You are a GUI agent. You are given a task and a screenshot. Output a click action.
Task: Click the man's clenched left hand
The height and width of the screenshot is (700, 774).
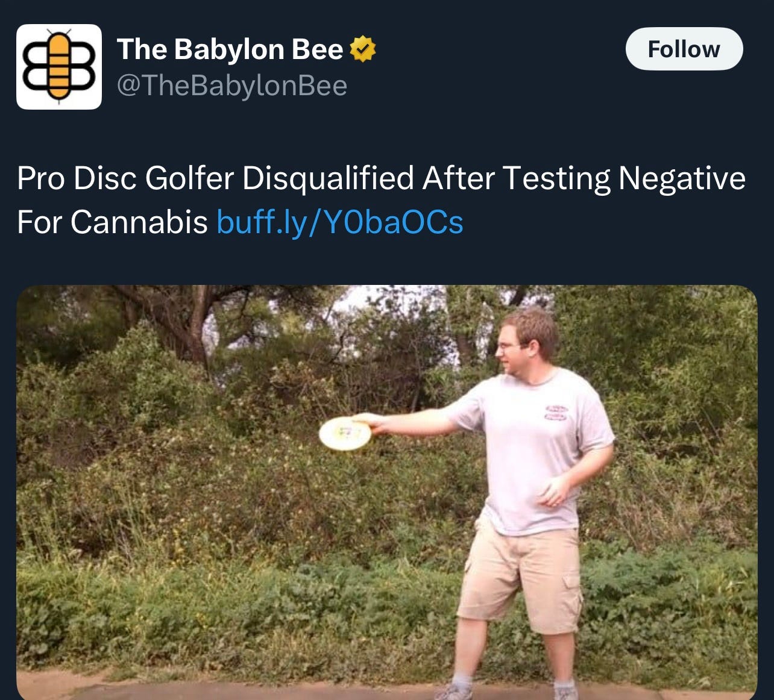555,492
